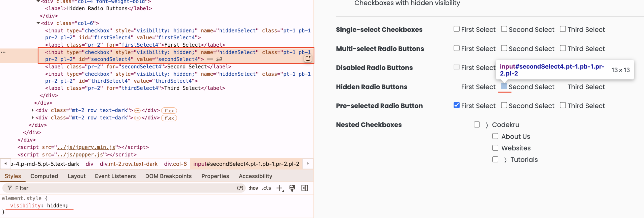
Task: Check First Select in Multi-select Radio Buttons
Action: (457, 48)
